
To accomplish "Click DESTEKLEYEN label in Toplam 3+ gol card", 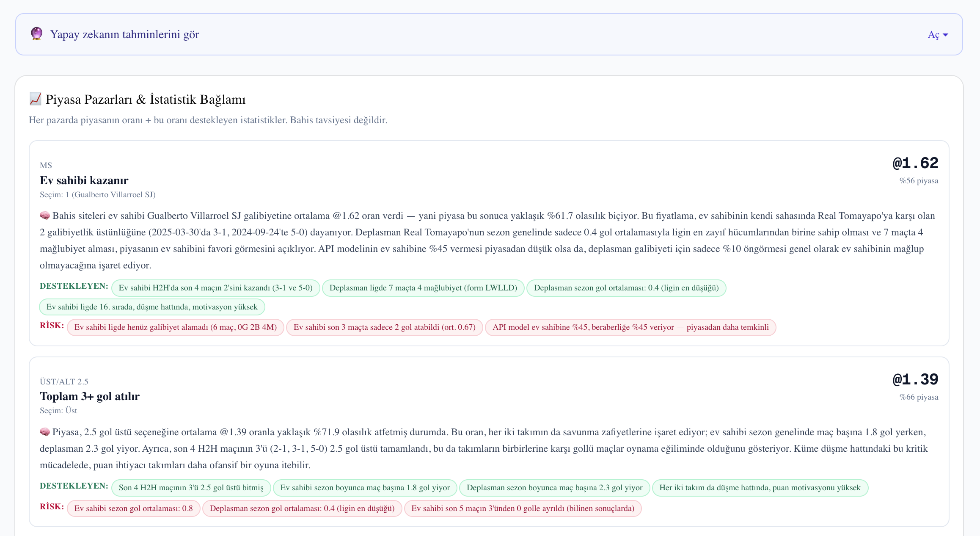I will [x=74, y=486].
